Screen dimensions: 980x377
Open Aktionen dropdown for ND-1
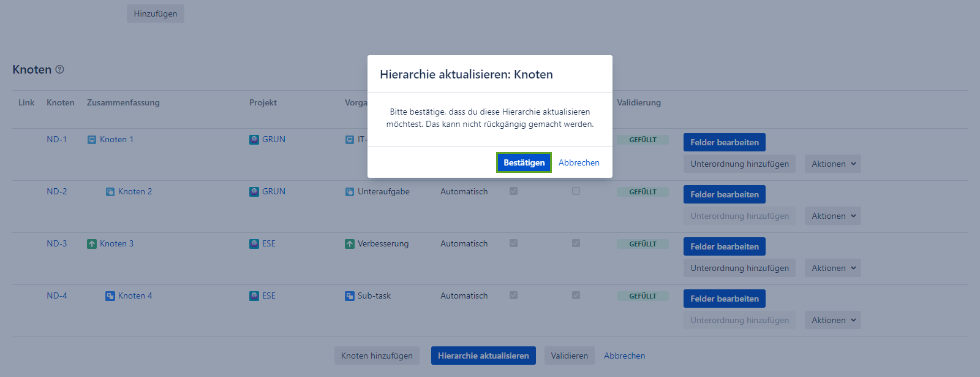coord(832,164)
